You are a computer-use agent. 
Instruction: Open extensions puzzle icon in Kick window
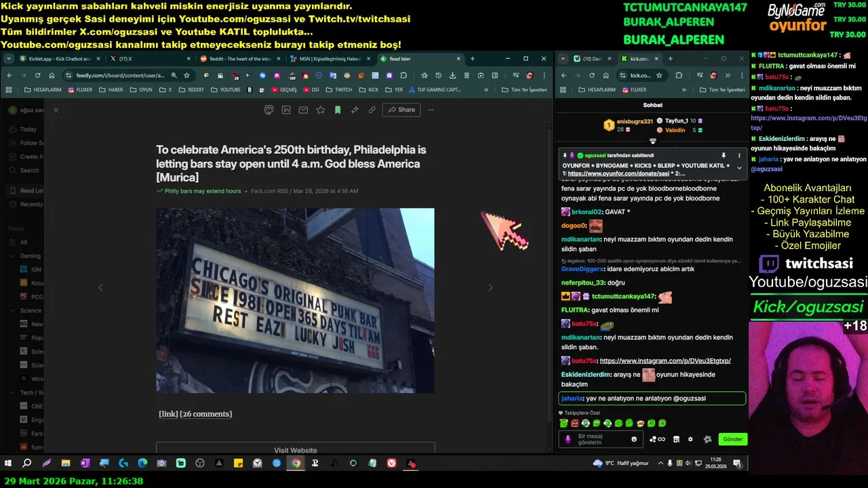(678, 75)
